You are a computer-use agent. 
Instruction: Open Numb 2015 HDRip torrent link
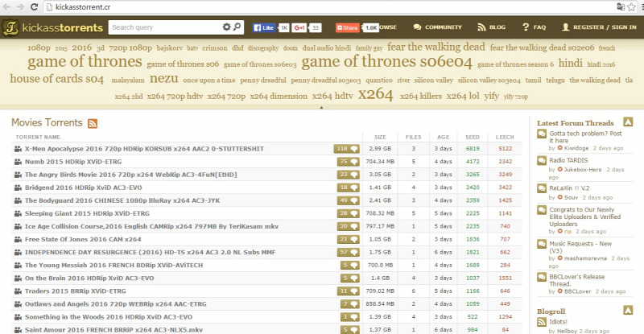[73, 162]
